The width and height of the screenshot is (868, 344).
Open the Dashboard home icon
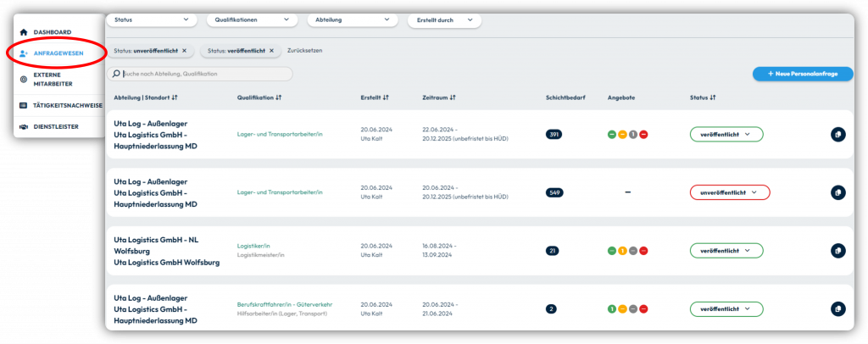pyautogui.click(x=24, y=33)
